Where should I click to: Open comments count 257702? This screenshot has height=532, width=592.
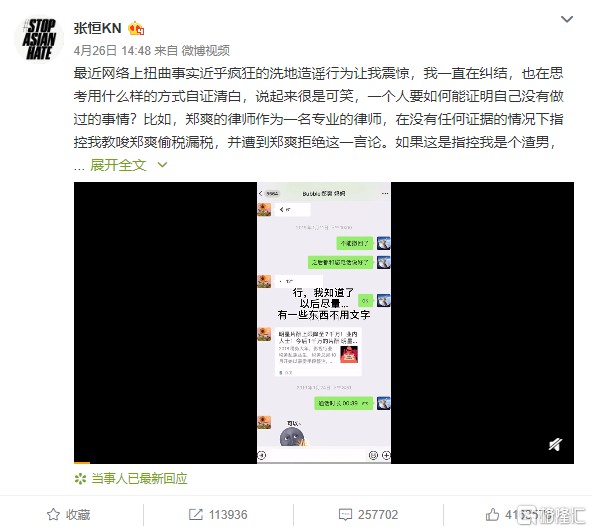tap(378, 515)
